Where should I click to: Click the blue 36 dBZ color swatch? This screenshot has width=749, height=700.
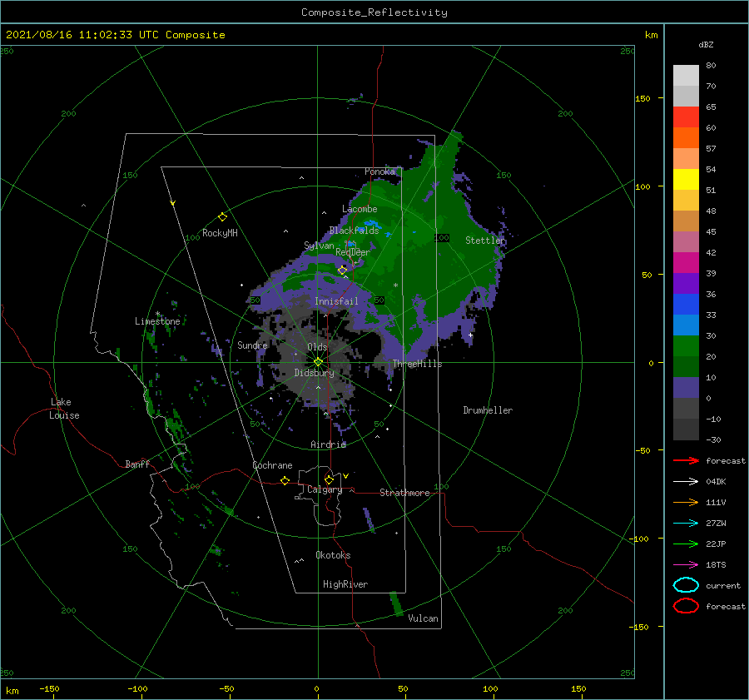click(686, 304)
